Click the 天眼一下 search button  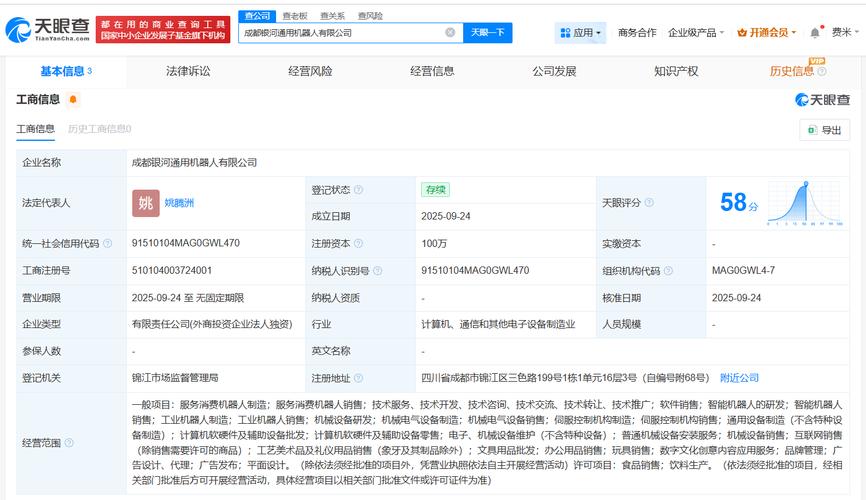click(488, 33)
